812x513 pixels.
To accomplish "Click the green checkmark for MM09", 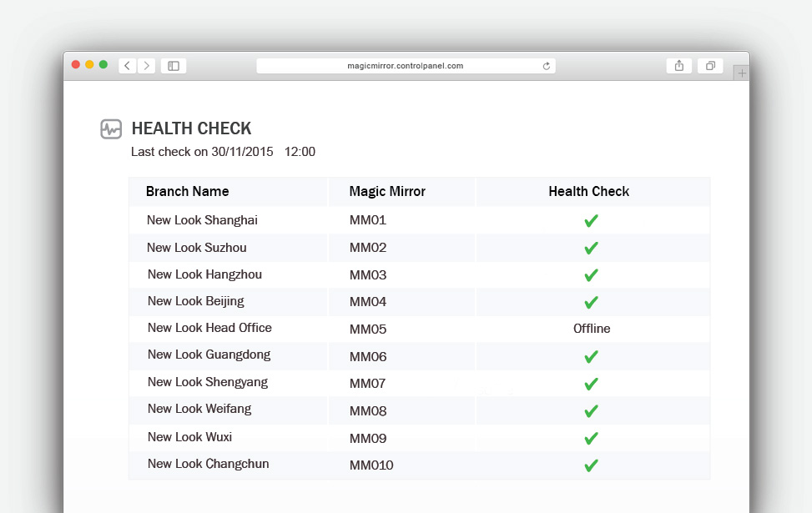I will pos(592,439).
